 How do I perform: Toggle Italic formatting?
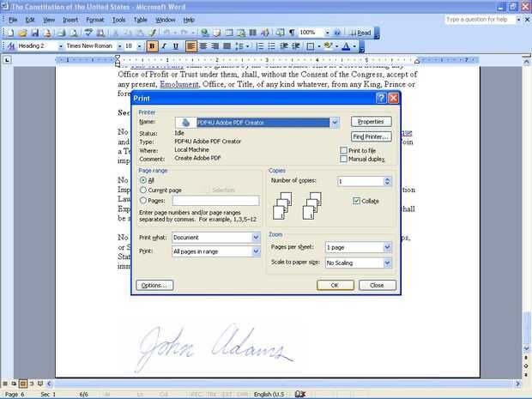point(164,46)
